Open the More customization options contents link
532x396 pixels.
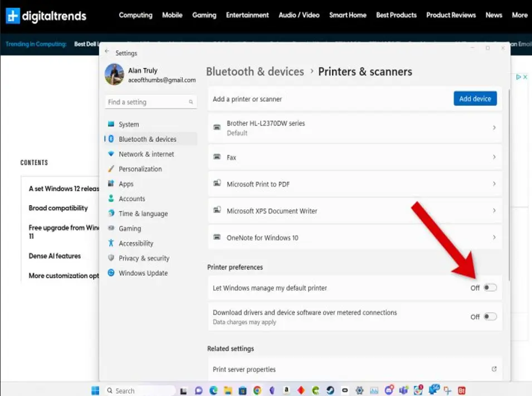pyautogui.click(x=64, y=276)
